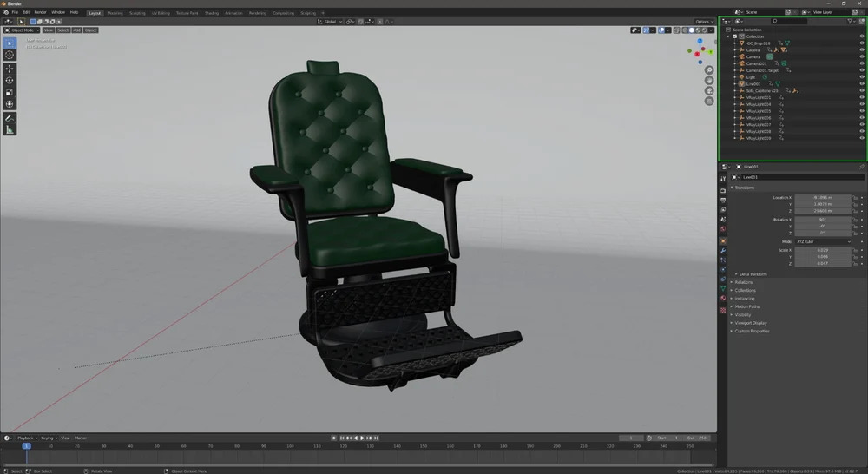This screenshot has width=868, height=474.
Task: Click the Play animation button in timeline
Action: 363,438
